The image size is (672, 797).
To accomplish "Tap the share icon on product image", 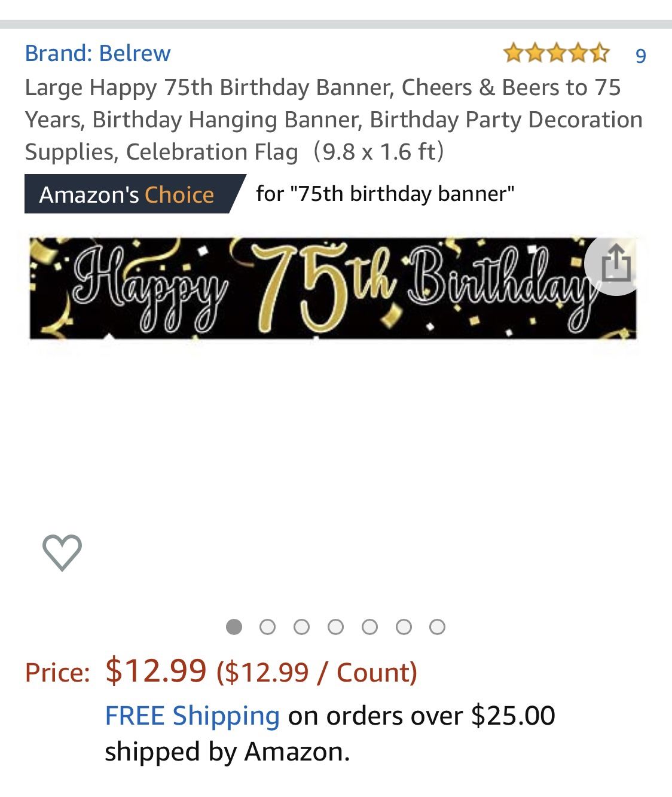I will pos(615,264).
